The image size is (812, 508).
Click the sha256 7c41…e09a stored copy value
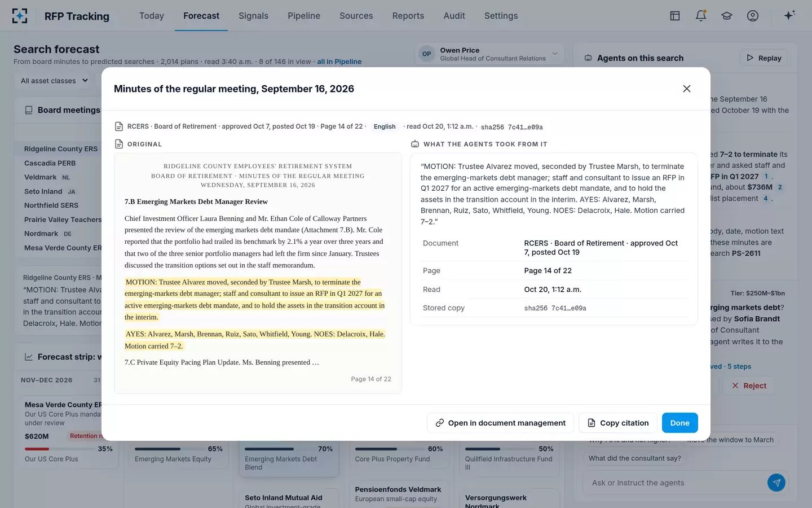coord(555,308)
